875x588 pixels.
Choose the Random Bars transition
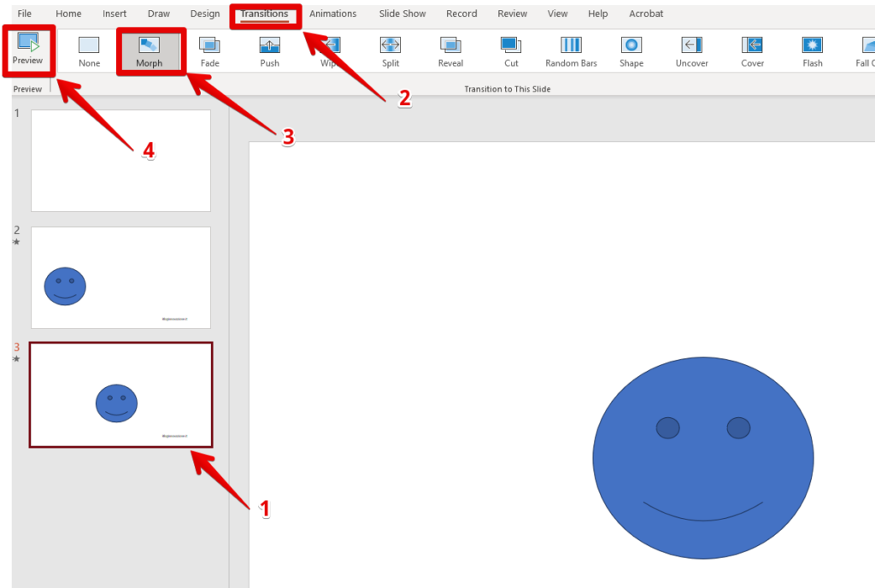(x=571, y=50)
